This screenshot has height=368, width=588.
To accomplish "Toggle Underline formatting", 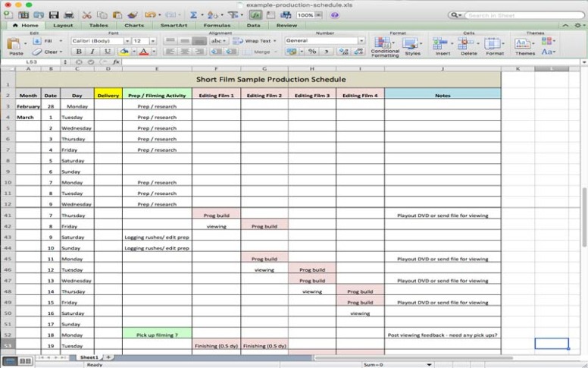I will 107,52.
